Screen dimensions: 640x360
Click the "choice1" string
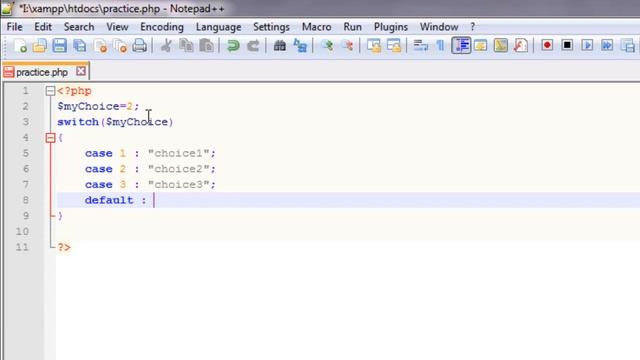[179, 153]
